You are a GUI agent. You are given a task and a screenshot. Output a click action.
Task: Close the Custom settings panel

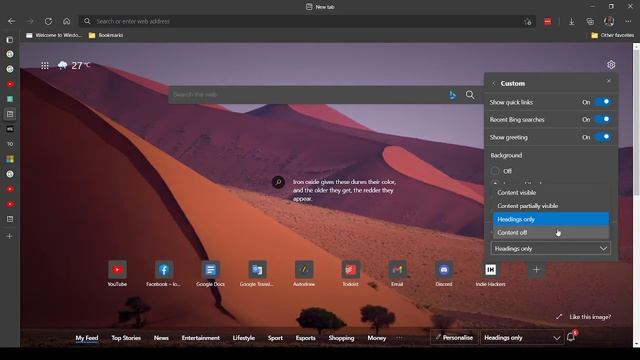tap(609, 81)
